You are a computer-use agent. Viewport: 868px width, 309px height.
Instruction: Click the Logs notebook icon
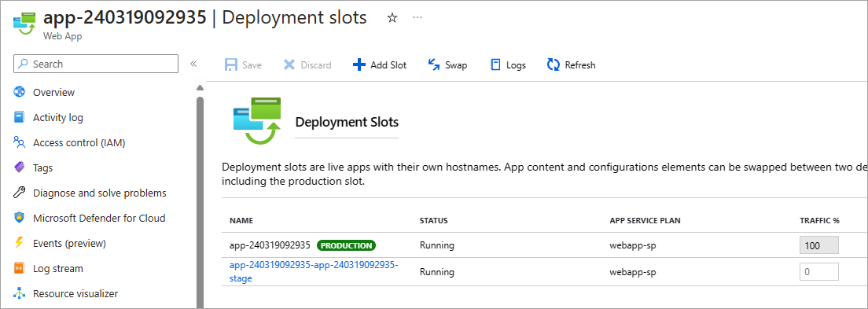[495, 64]
